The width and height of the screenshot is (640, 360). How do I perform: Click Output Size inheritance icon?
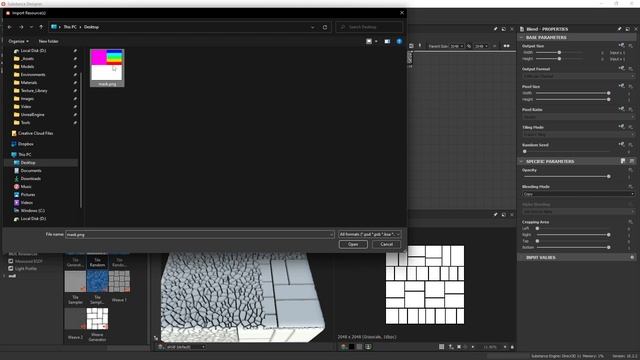[621, 45]
